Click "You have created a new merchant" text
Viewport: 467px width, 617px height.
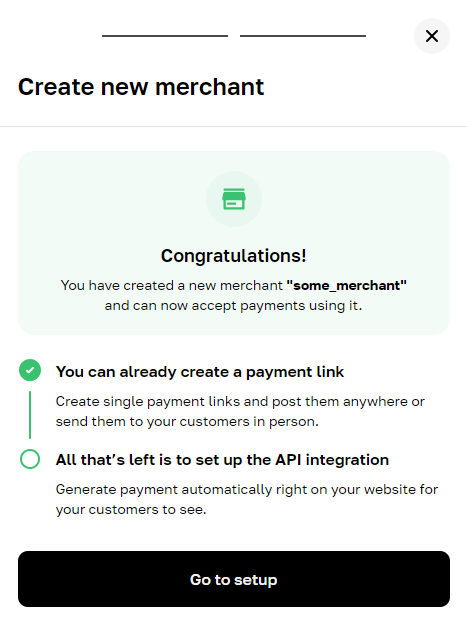pyautogui.click(x=172, y=285)
